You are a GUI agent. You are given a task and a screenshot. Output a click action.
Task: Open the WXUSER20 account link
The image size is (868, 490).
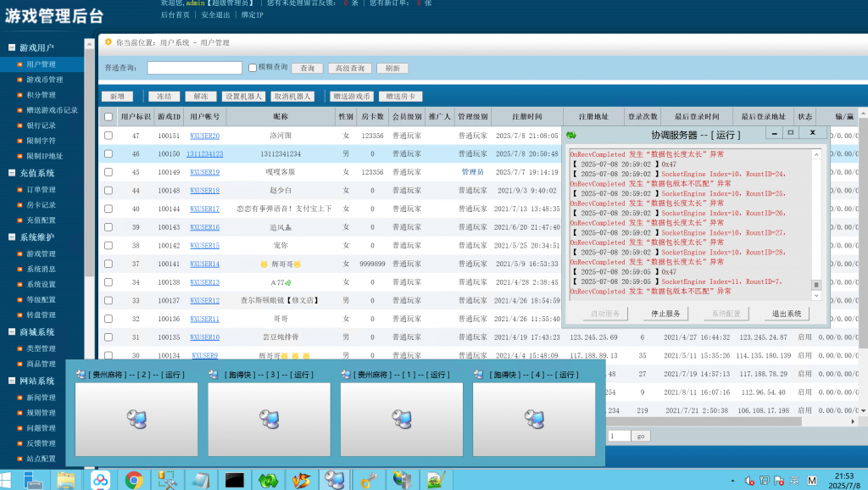tap(204, 136)
